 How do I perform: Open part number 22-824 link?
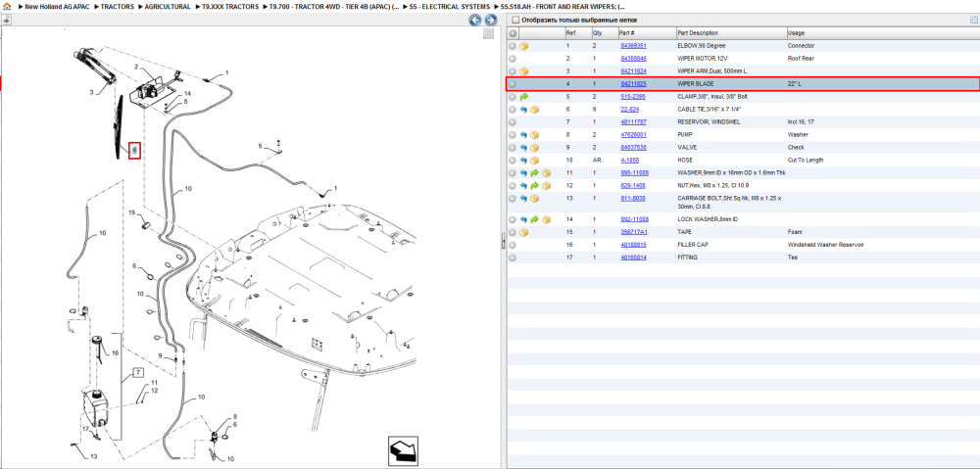click(x=629, y=110)
